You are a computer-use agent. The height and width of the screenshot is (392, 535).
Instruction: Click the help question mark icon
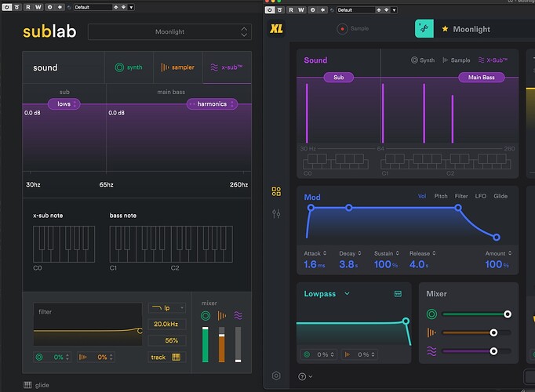point(302,376)
